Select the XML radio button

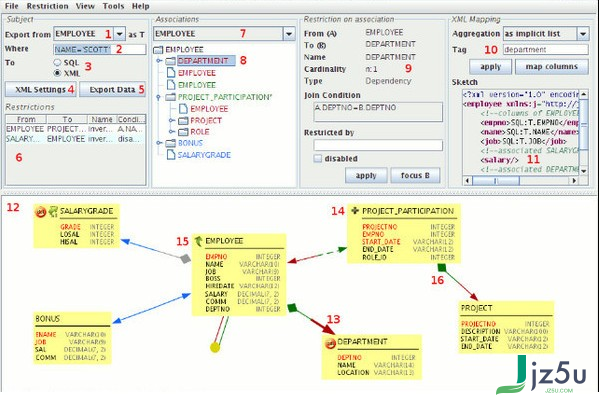pyautogui.click(x=57, y=73)
